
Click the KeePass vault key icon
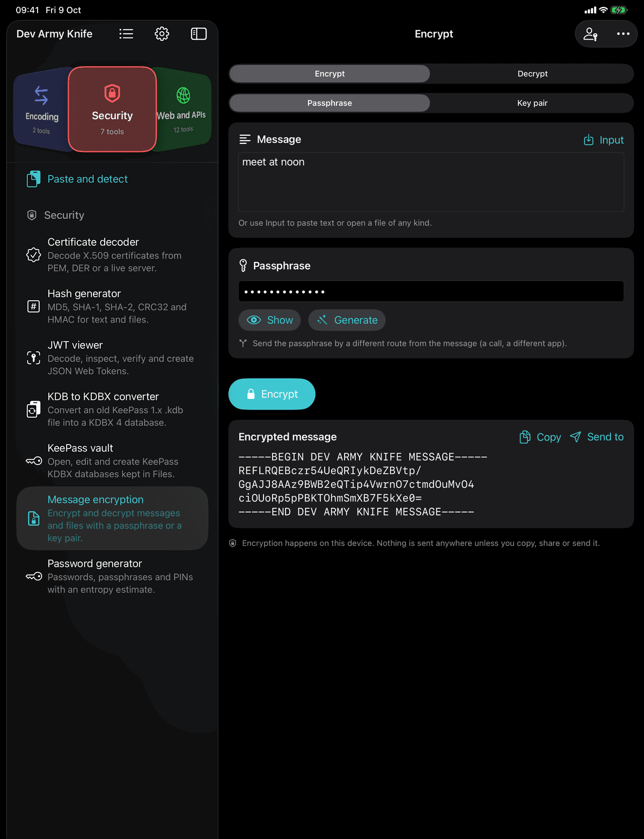click(x=34, y=461)
